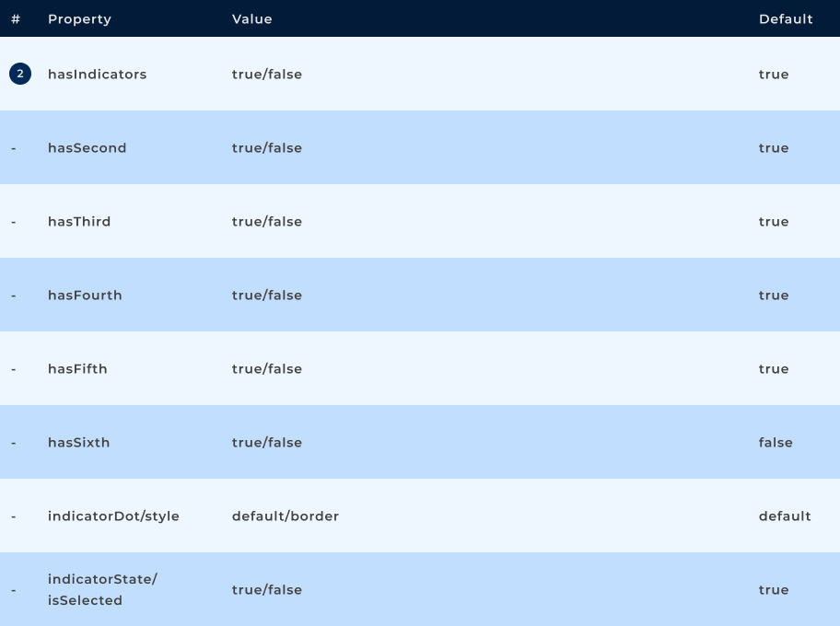The image size is (840, 626).
Task: Click the hasThird property label
Action: click(x=79, y=222)
